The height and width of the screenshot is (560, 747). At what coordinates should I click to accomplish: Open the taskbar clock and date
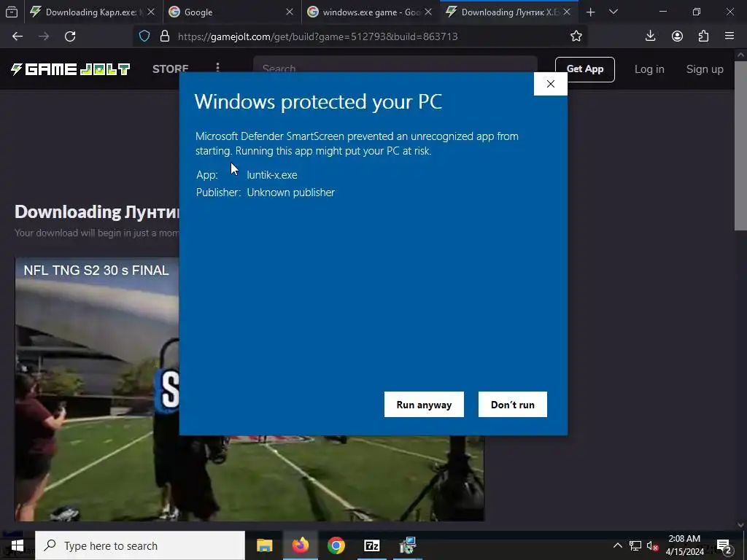click(684, 545)
